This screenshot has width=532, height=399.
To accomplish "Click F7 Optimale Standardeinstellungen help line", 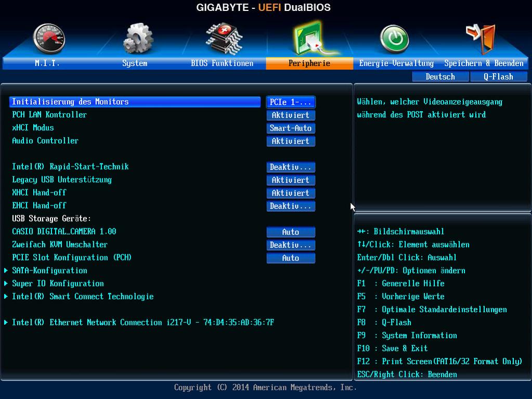I will pyautogui.click(x=432, y=310).
